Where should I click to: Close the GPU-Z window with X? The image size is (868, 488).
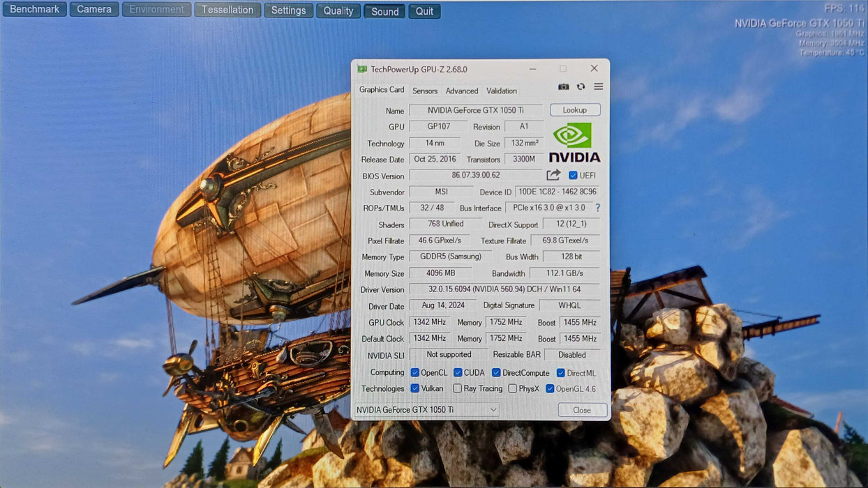click(x=594, y=68)
